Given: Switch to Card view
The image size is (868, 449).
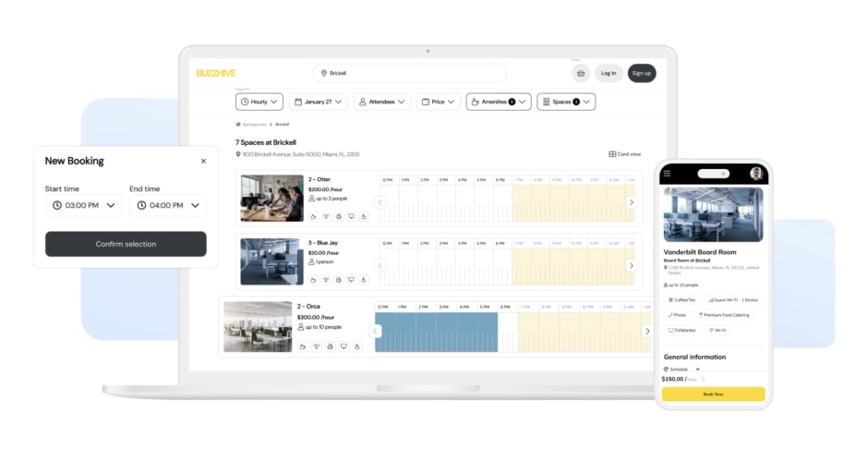Looking at the screenshot, I should (625, 154).
